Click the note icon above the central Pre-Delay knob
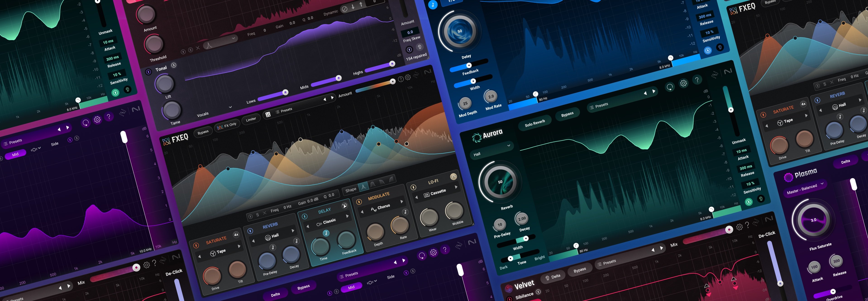Image resolution: width=868 pixels, height=301 pixels. [x=273, y=247]
